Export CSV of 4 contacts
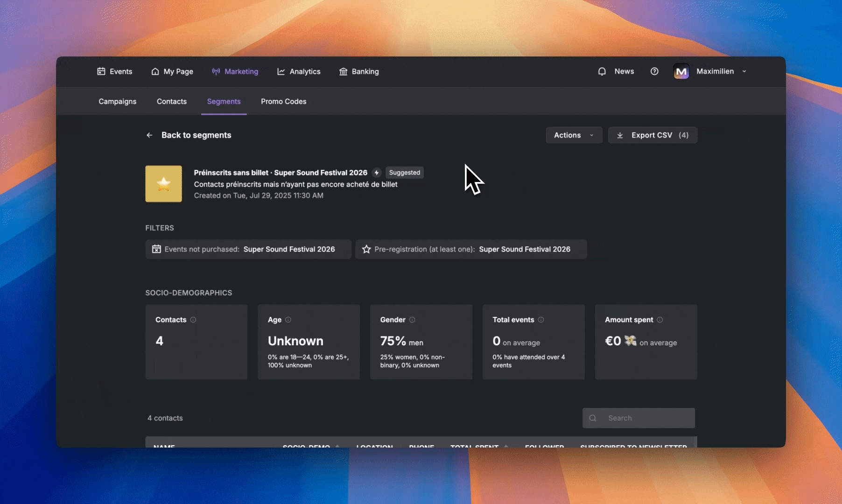 [x=653, y=135]
